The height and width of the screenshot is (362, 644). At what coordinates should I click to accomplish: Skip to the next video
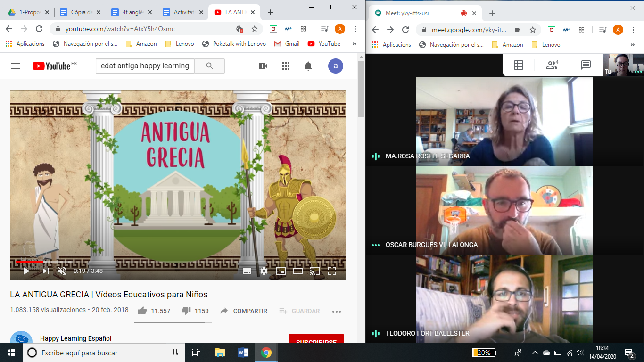(45, 271)
